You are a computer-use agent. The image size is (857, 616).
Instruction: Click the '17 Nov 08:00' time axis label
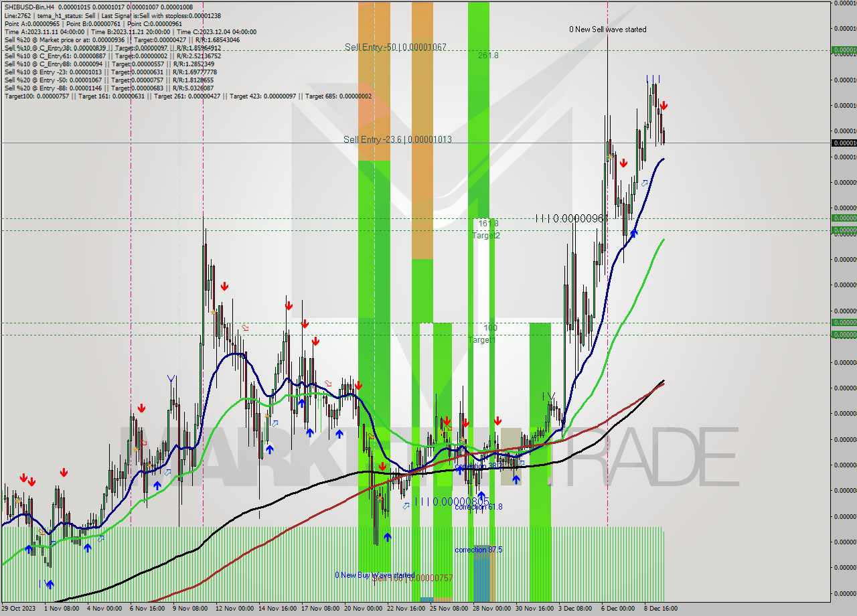point(320,609)
